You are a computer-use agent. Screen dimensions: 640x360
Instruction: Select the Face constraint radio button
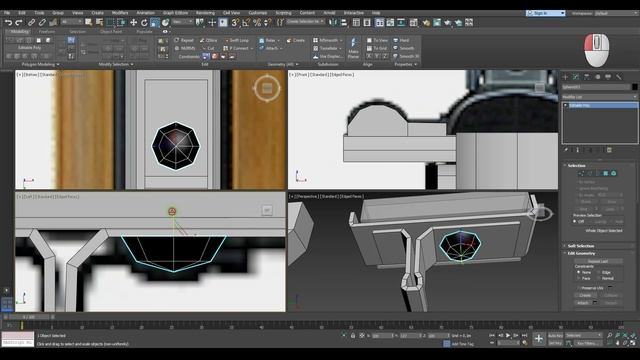[x=579, y=278]
